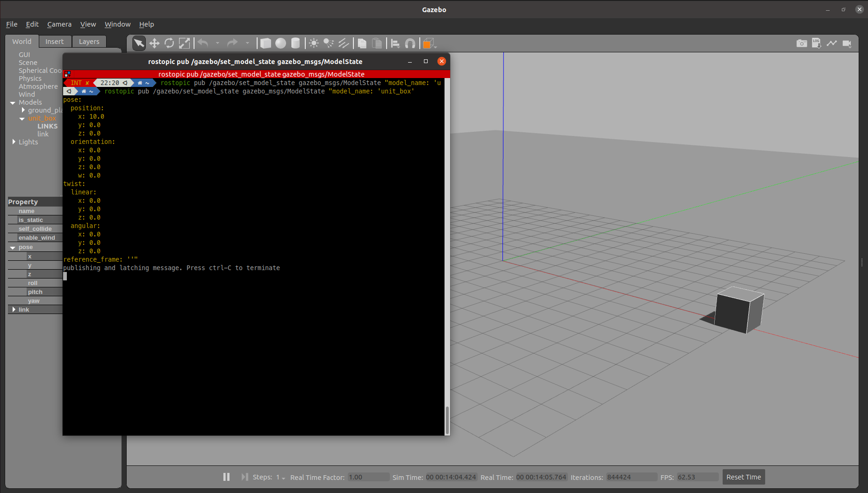Screen dimensions: 868x493
Task: Select Spherical Coordinates in world tree
Action: 40,71
